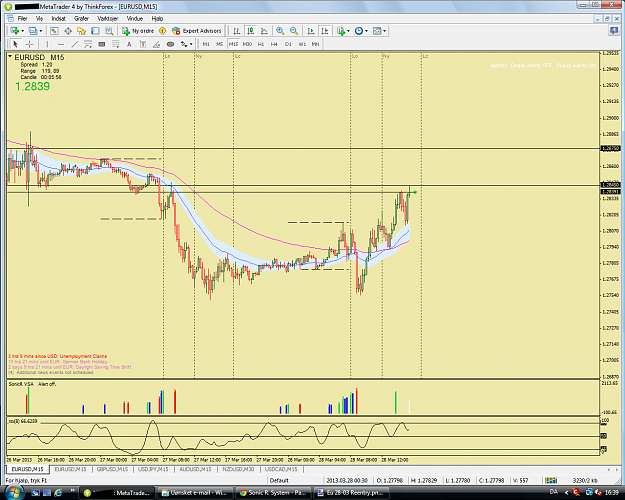Click the New Chart toolbar icon
This screenshot has width=625, height=500.
pos(15,31)
